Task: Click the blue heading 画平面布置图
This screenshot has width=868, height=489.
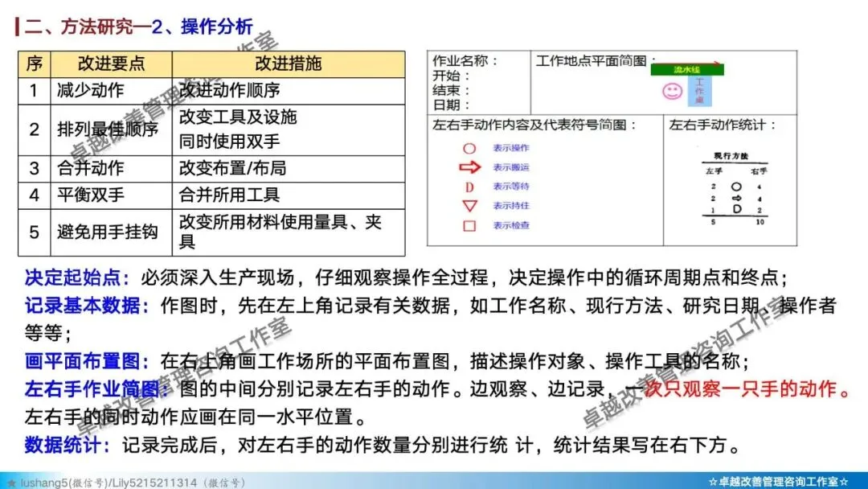Action: pyautogui.click(x=87, y=361)
